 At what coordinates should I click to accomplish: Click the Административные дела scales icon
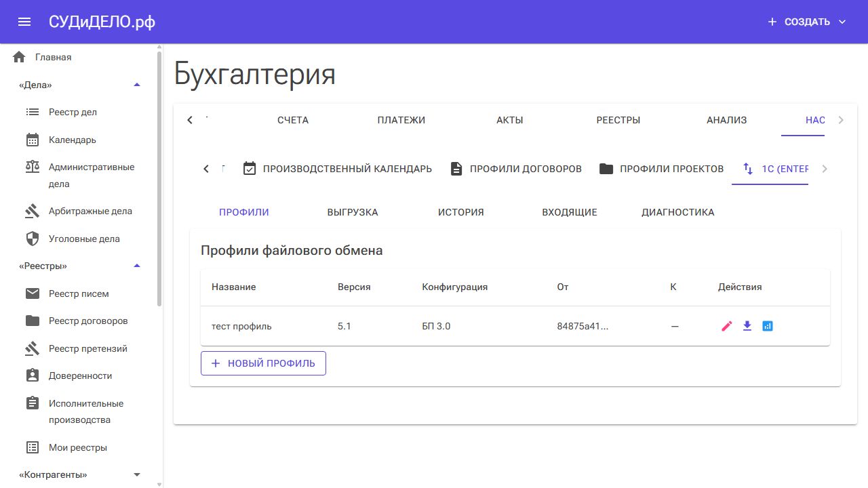[33, 167]
